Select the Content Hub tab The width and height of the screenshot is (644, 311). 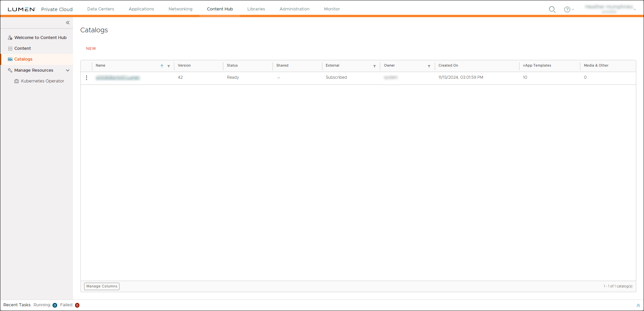pos(220,9)
